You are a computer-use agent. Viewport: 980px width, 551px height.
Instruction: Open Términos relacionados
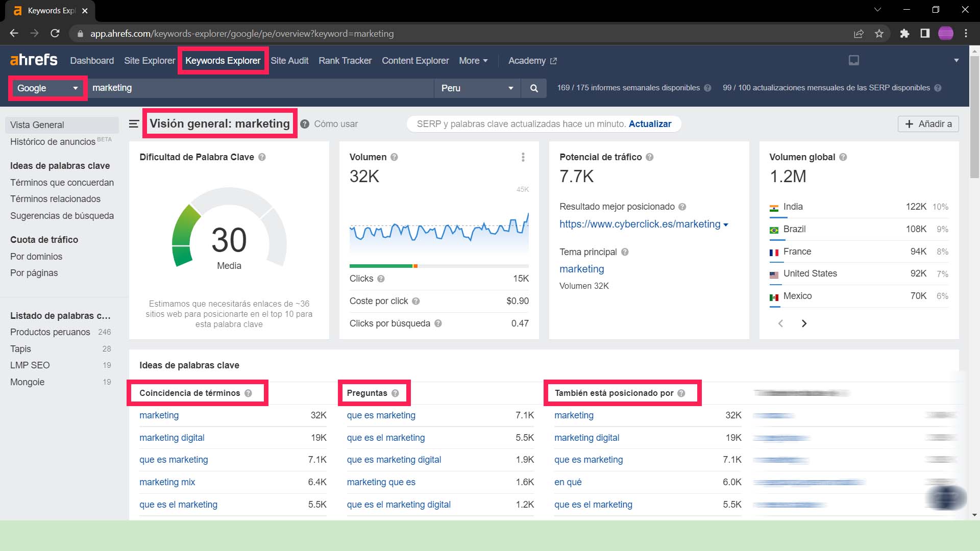click(55, 199)
